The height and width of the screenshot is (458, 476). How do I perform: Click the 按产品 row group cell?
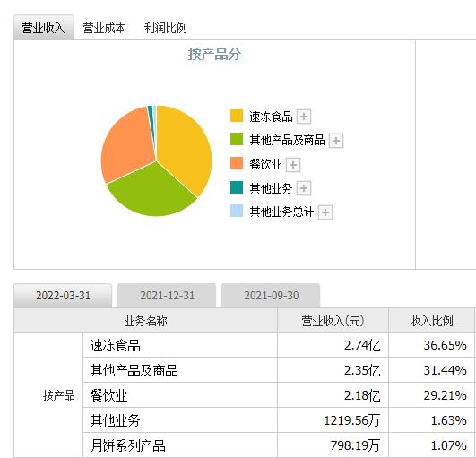click(48, 395)
